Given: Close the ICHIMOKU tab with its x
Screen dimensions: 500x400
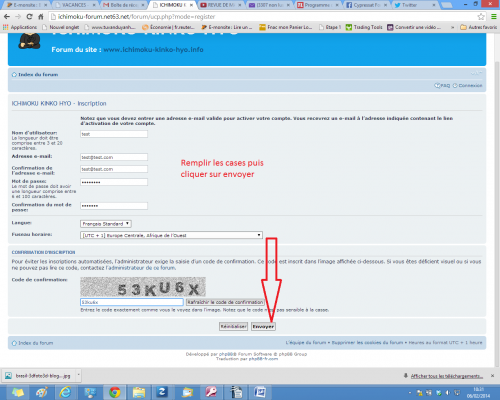Looking at the screenshot, I should click(x=191, y=5).
